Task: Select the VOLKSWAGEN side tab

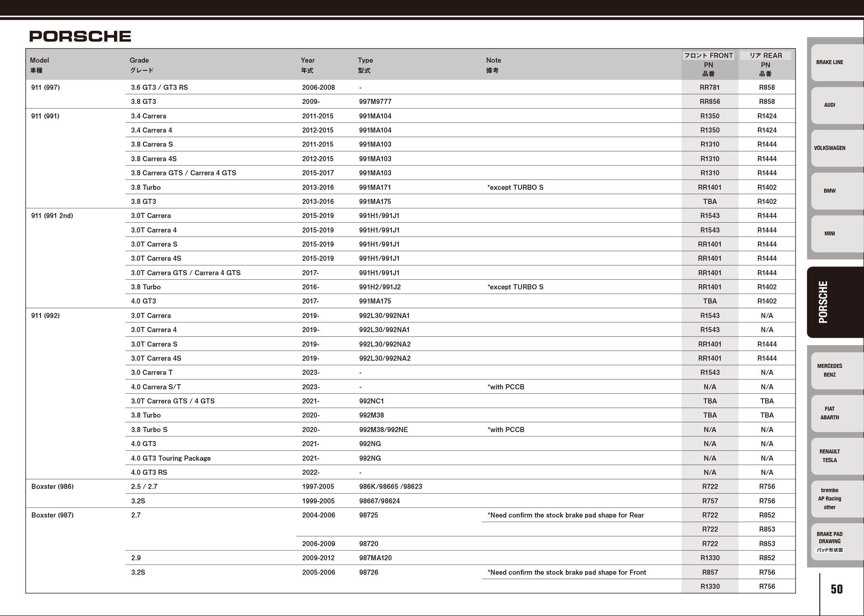Action: click(x=837, y=148)
